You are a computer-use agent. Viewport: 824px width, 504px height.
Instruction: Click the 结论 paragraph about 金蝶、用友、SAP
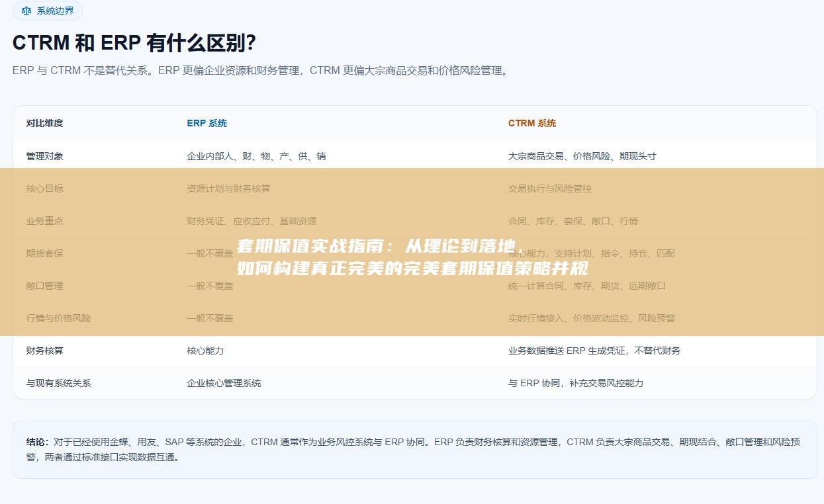[x=414, y=449]
